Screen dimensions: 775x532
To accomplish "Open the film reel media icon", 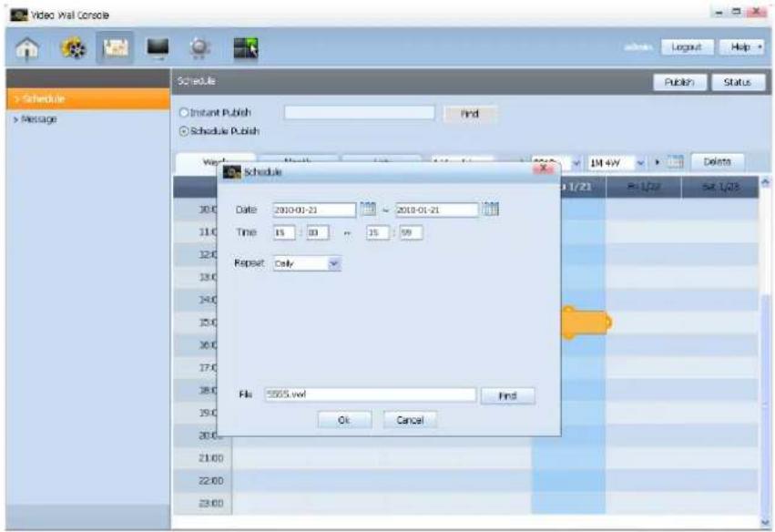I will point(73,48).
